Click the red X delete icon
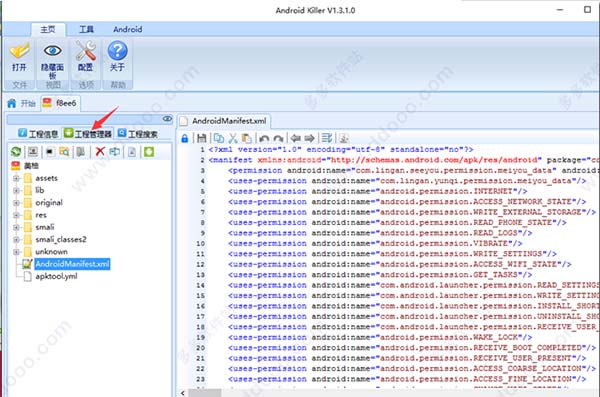 pos(100,152)
